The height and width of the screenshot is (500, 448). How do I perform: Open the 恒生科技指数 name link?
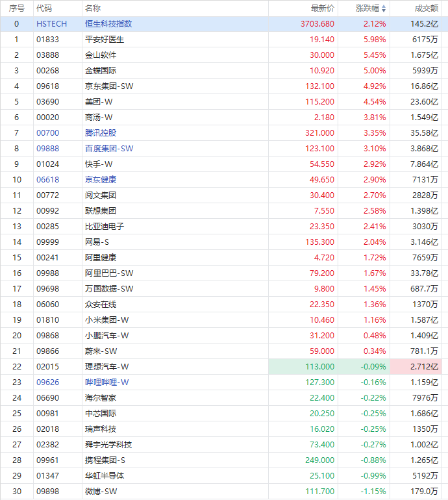(x=108, y=24)
